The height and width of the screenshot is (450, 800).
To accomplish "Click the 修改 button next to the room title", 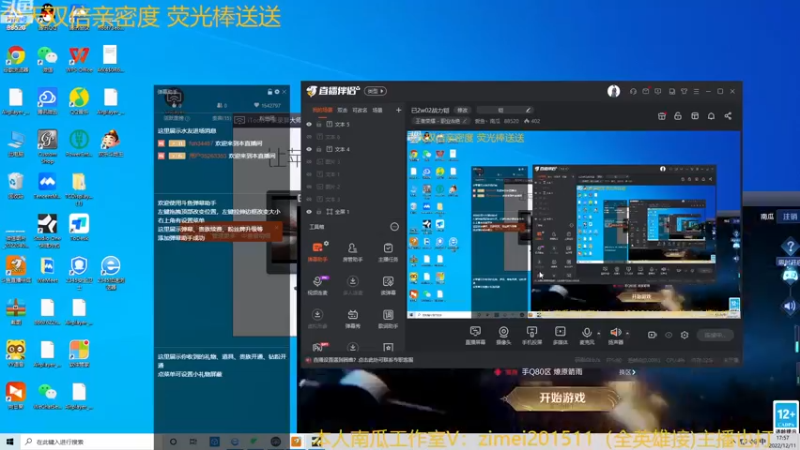I will click(x=462, y=110).
